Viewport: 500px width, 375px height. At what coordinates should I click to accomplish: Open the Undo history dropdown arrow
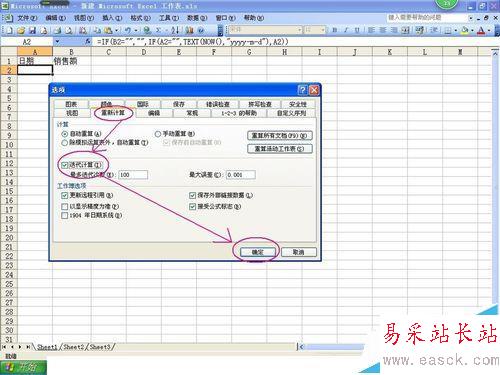tap(136, 31)
